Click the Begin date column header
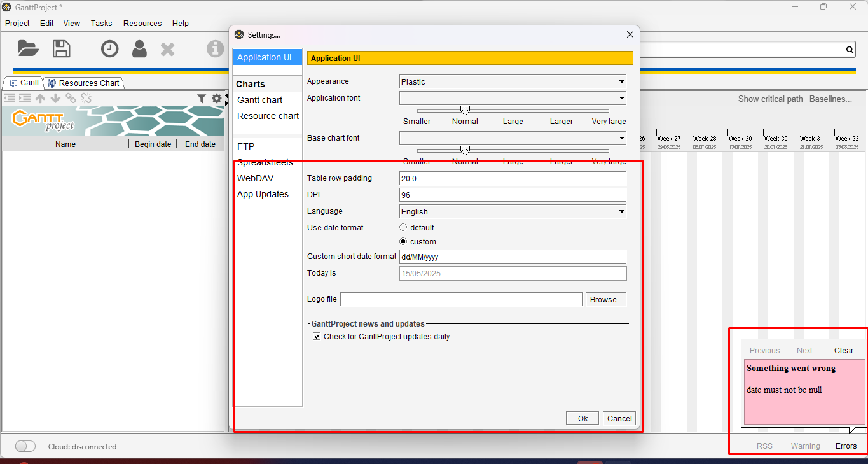This screenshot has width=868, height=464. tap(153, 144)
